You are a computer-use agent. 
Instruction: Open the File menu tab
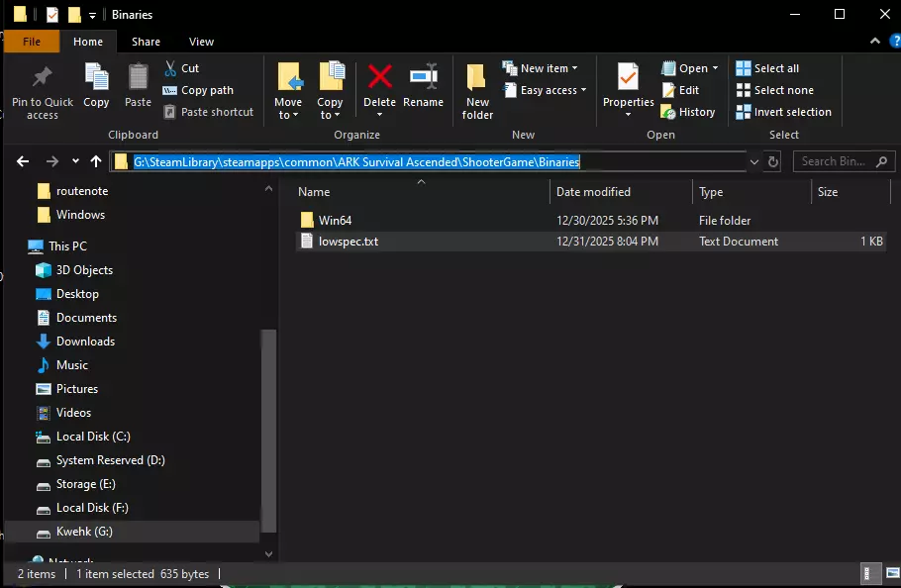(32, 42)
